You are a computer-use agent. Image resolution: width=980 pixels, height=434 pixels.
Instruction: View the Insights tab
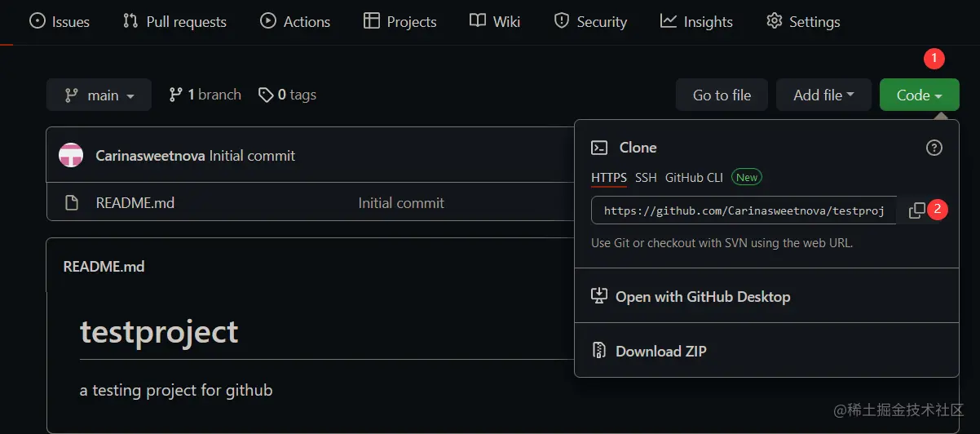(x=697, y=22)
